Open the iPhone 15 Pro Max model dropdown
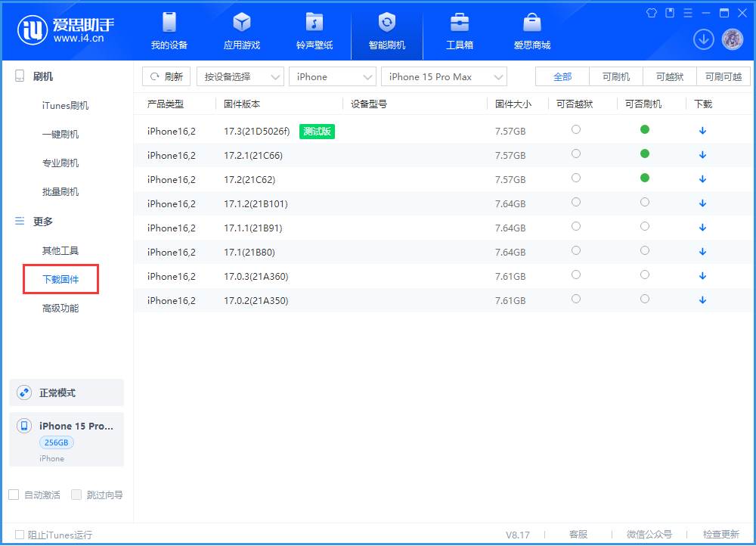The width and height of the screenshot is (756, 546). 444,76
